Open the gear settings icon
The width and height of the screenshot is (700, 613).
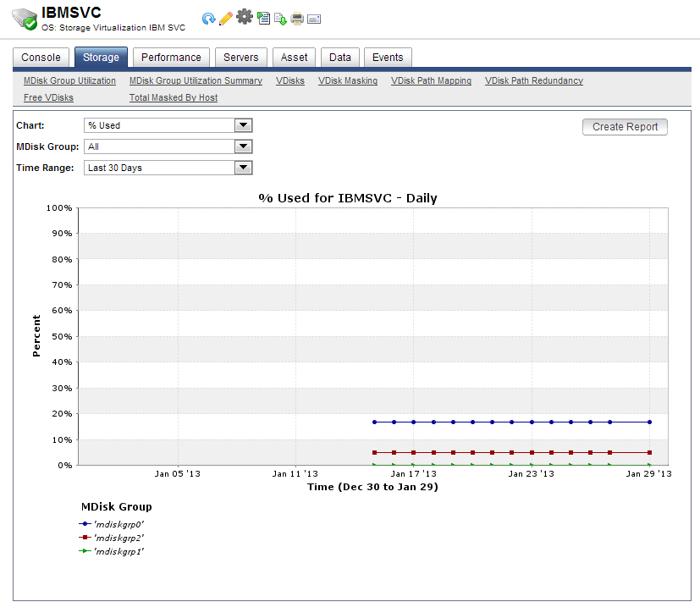[245, 17]
